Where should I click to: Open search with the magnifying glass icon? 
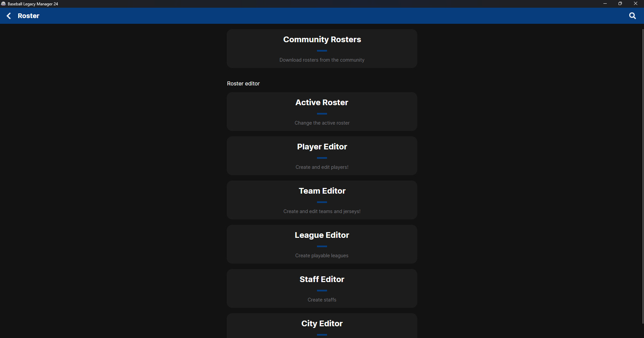[x=632, y=16]
